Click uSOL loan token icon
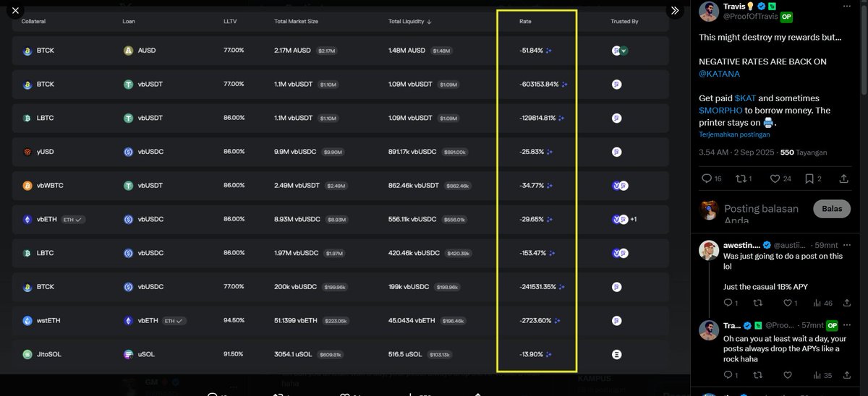Image resolution: width=868 pixels, height=396 pixels. (x=128, y=354)
